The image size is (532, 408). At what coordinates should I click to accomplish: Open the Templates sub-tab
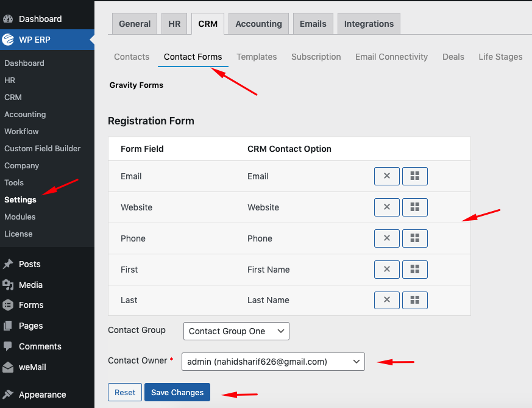point(257,57)
